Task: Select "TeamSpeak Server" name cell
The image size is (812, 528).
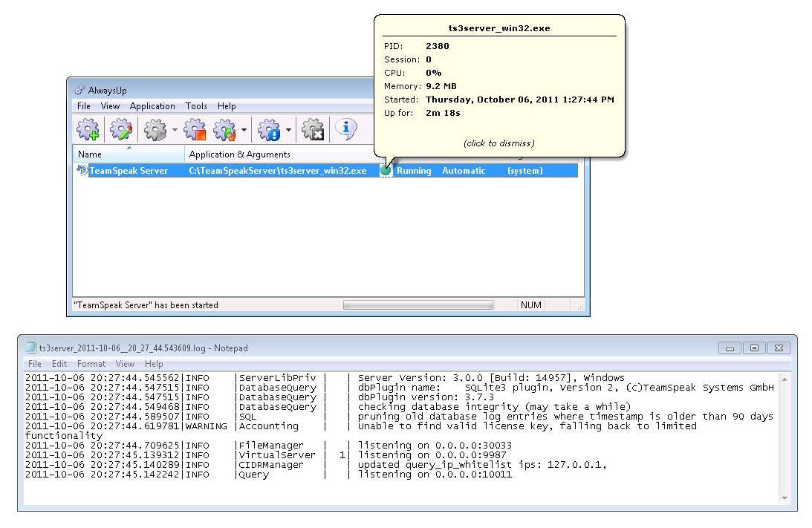Action: click(129, 170)
